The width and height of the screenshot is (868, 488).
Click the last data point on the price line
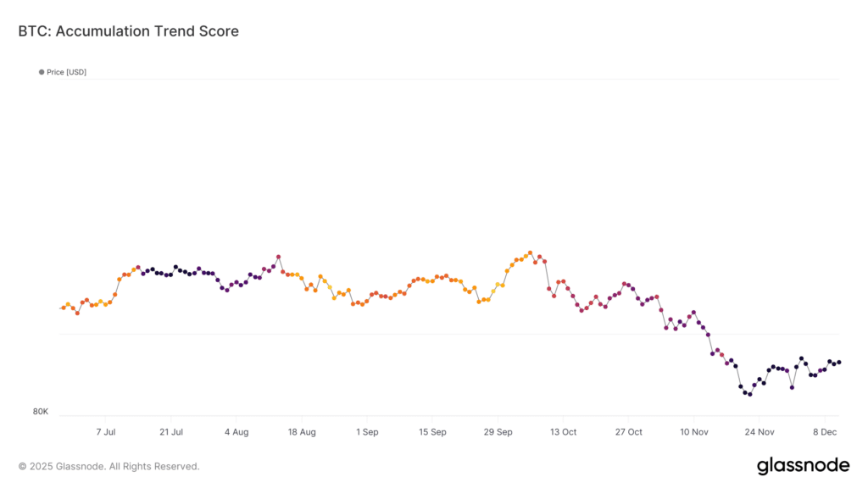[839, 362]
